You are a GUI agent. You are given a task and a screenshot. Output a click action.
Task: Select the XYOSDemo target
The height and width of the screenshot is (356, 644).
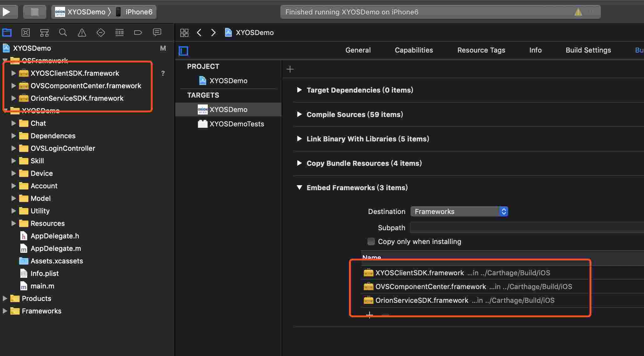click(x=228, y=109)
